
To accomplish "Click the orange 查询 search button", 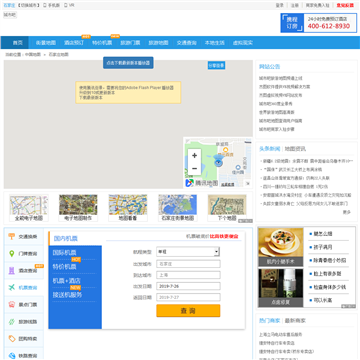I will [x=188, y=311].
